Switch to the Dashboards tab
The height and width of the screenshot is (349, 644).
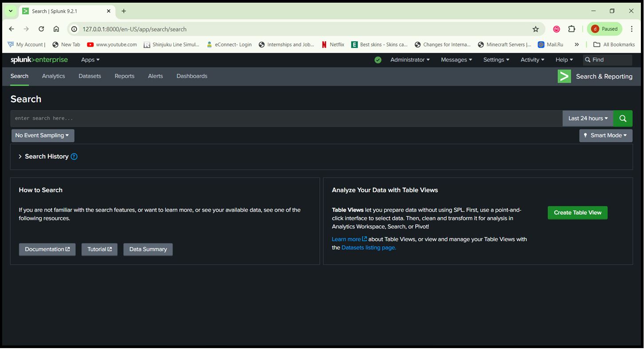point(192,76)
